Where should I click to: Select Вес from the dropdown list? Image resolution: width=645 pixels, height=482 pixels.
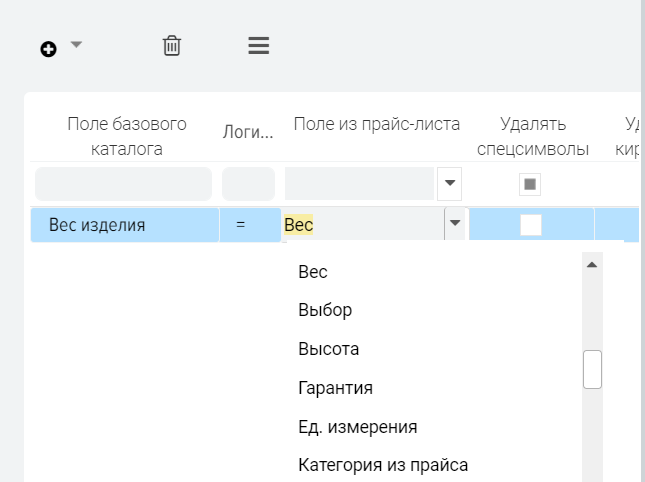point(313,272)
